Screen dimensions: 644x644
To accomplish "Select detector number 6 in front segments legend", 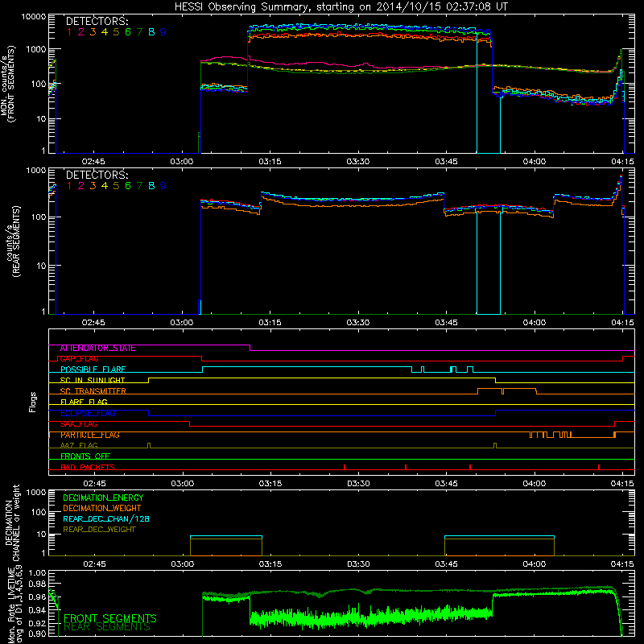I will click(128, 32).
